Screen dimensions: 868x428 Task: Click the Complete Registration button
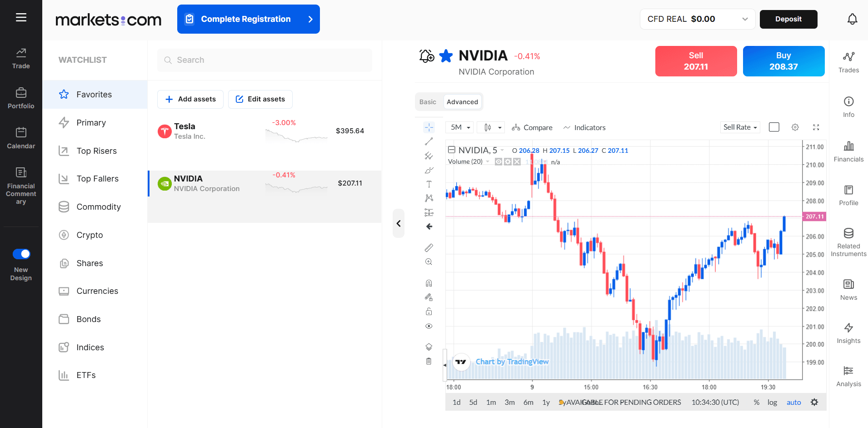tap(249, 19)
